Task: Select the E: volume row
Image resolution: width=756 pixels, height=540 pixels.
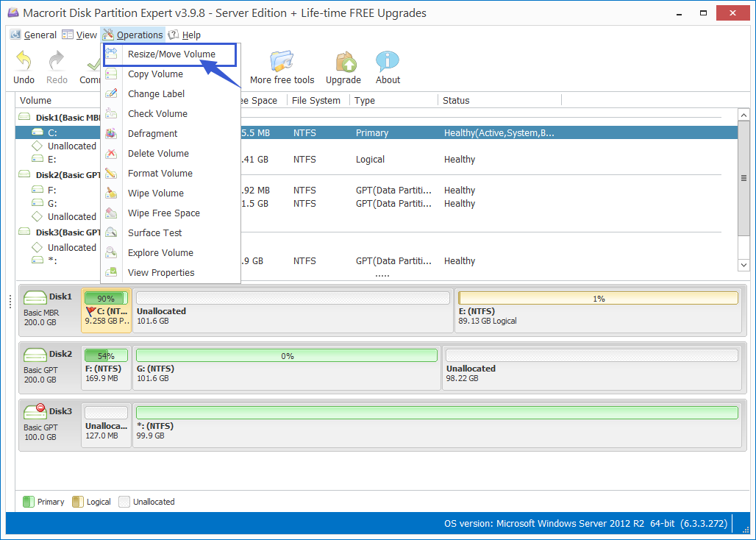Action: 376,159
